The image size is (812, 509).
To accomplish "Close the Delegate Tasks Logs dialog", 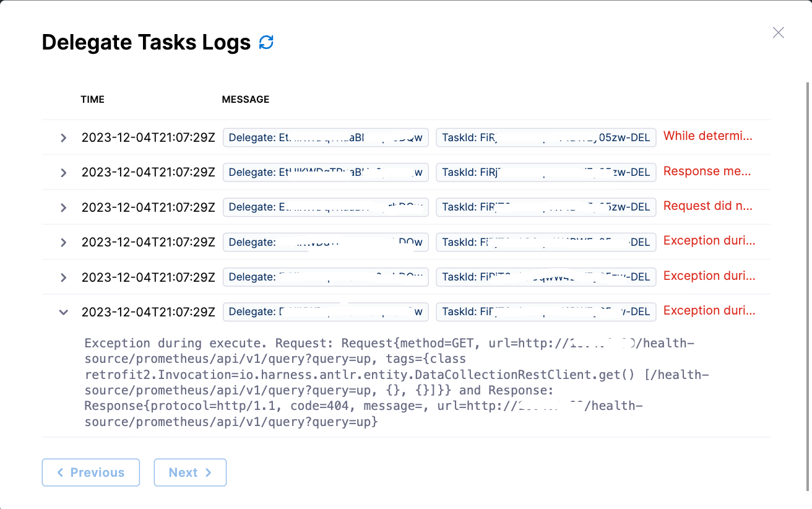I will click(778, 33).
